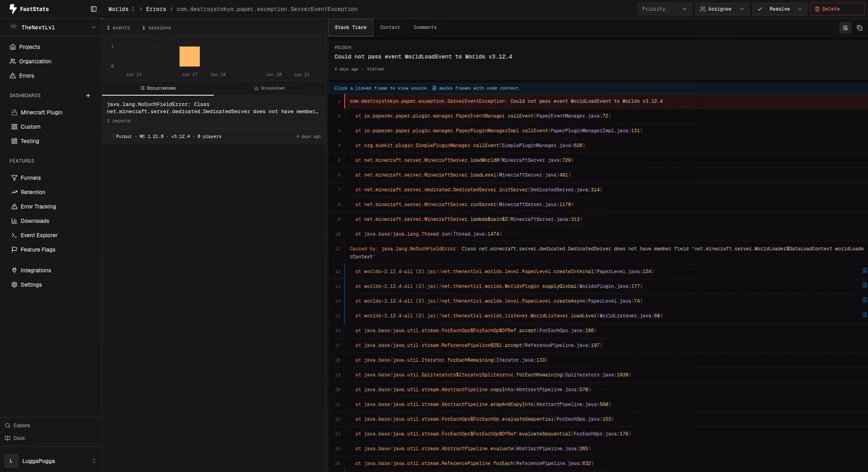Image resolution: width=868 pixels, height=472 pixels.
Task: Open the Projects home icon
Action: (13, 47)
